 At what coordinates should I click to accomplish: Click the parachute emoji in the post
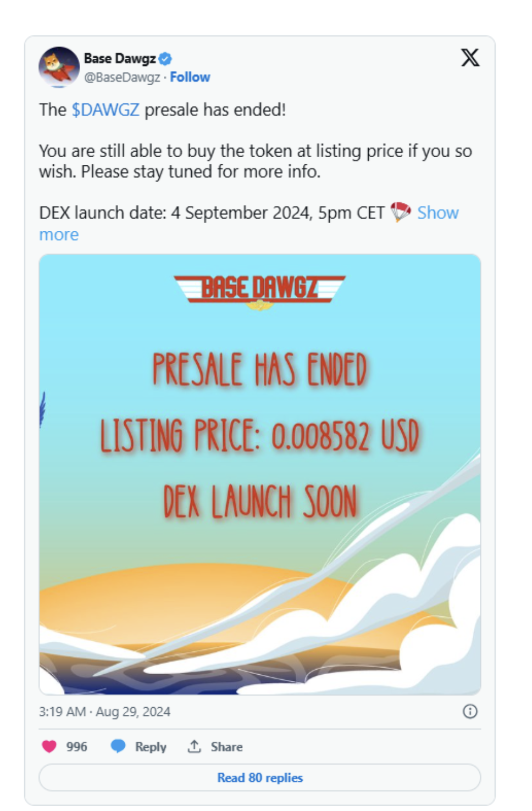(x=401, y=212)
